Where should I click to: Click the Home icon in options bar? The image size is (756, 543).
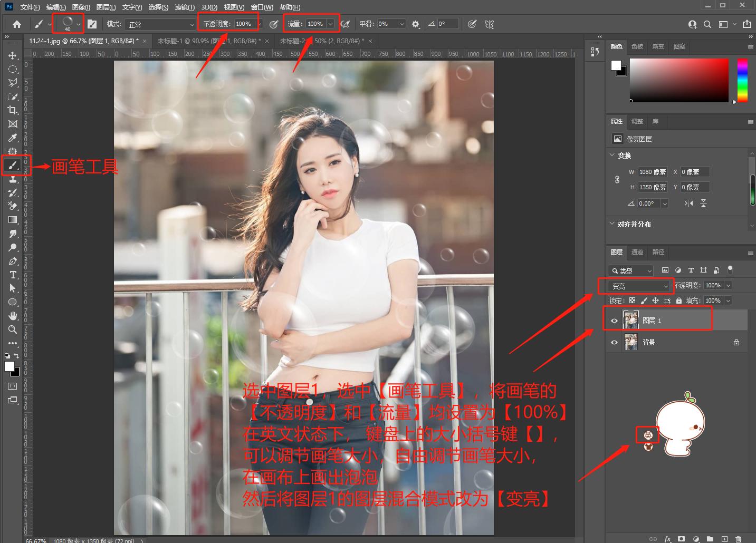coord(17,24)
